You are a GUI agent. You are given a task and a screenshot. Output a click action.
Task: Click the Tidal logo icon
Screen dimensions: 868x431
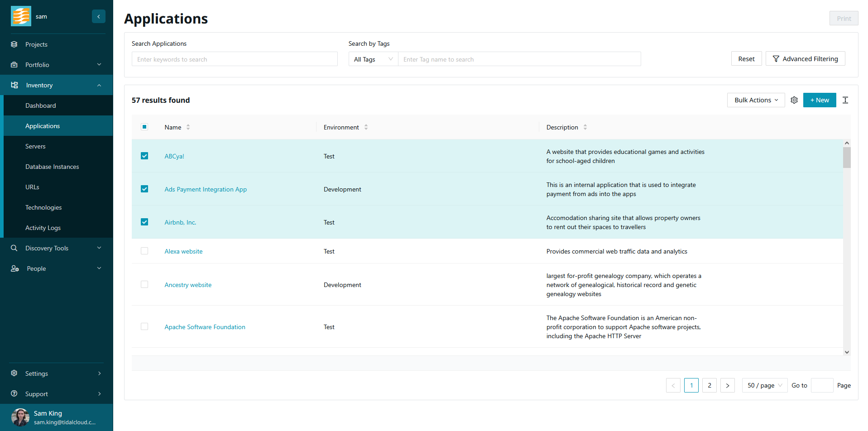[x=21, y=16]
